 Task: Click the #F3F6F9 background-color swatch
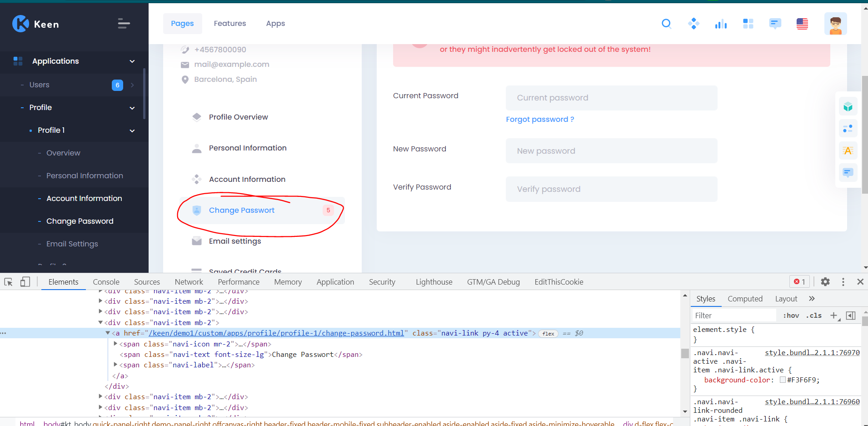pyautogui.click(x=783, y=380)
